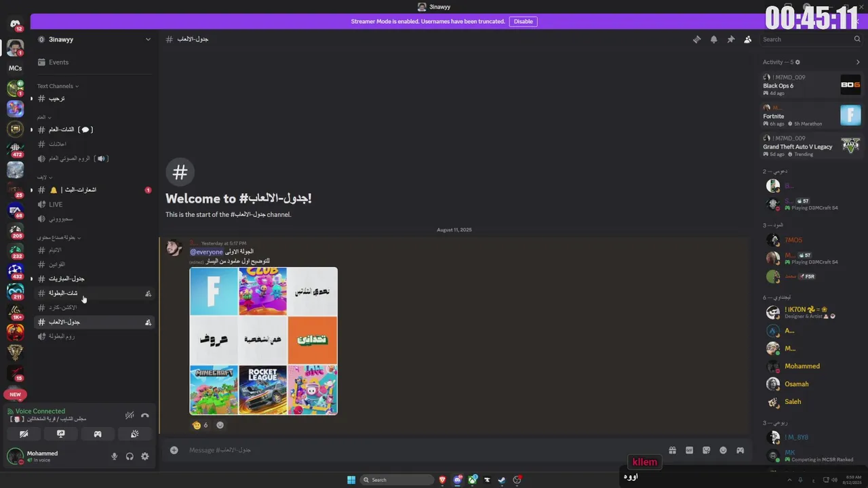The image size is (868, 488).
Task: Select member 7MO5 in member list
Action: (x=811, y=240)
